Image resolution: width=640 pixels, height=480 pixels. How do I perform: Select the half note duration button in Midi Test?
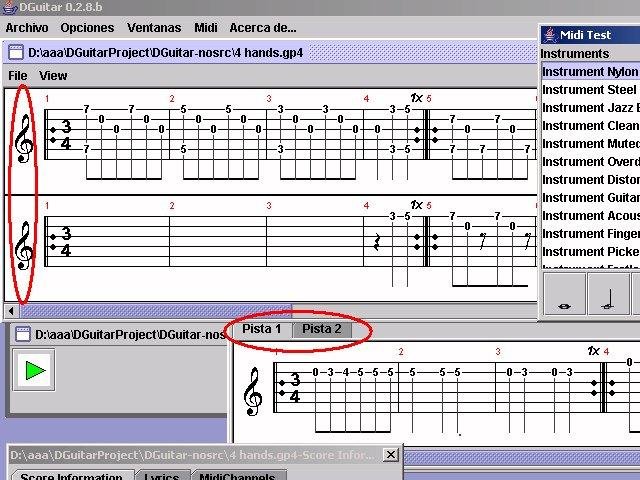coord(609,294)
